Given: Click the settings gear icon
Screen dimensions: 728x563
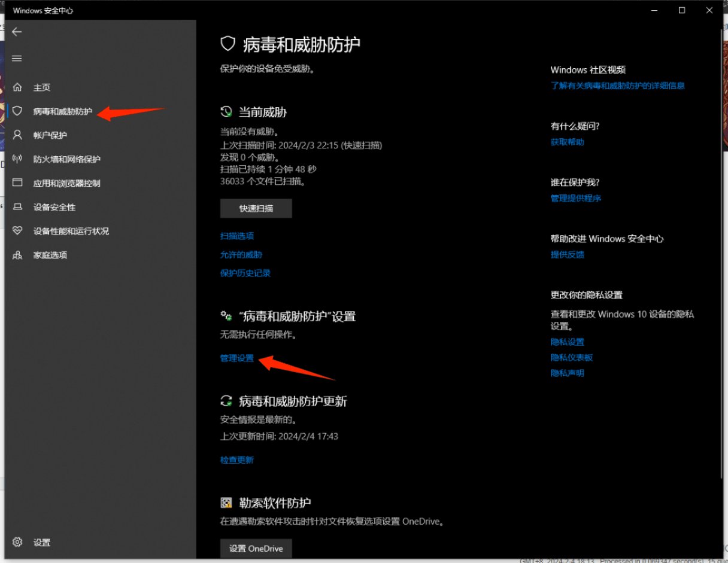Looking at the screenshot, I should click(17, 542).
